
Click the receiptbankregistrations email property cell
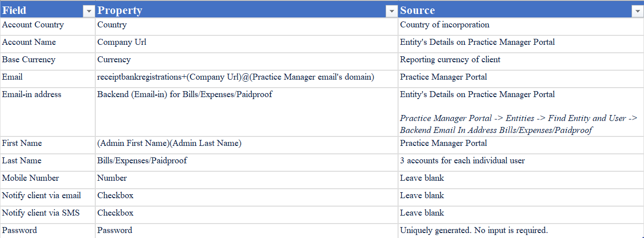coord(246,79)
